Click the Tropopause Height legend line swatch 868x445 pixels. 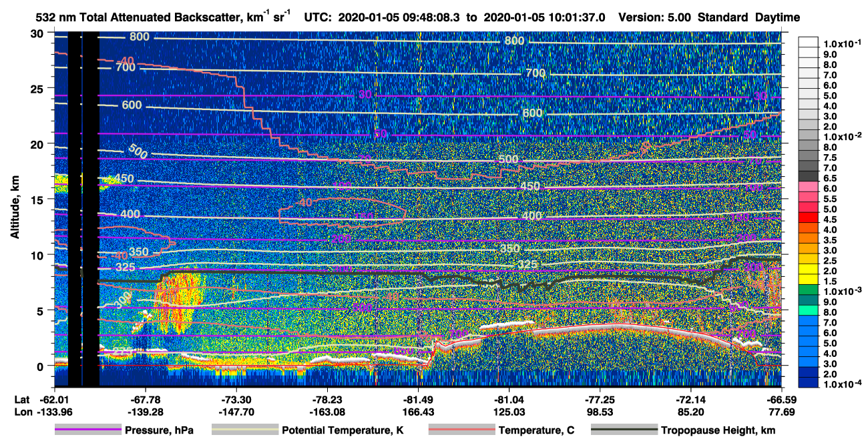[624, 430]
